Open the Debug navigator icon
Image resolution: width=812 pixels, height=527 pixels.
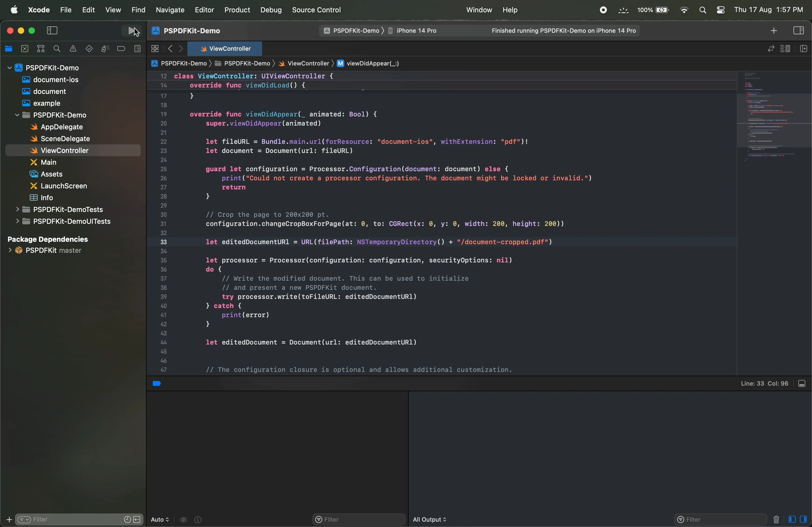click(x=105, y=49)
